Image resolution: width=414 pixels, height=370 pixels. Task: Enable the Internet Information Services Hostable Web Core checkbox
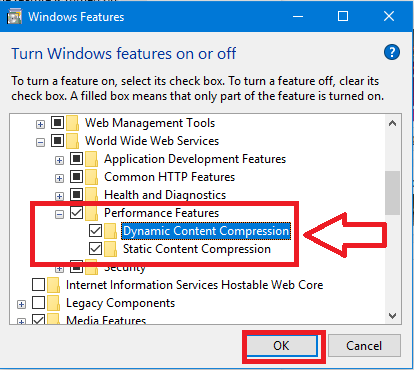[x=38, y=284]
